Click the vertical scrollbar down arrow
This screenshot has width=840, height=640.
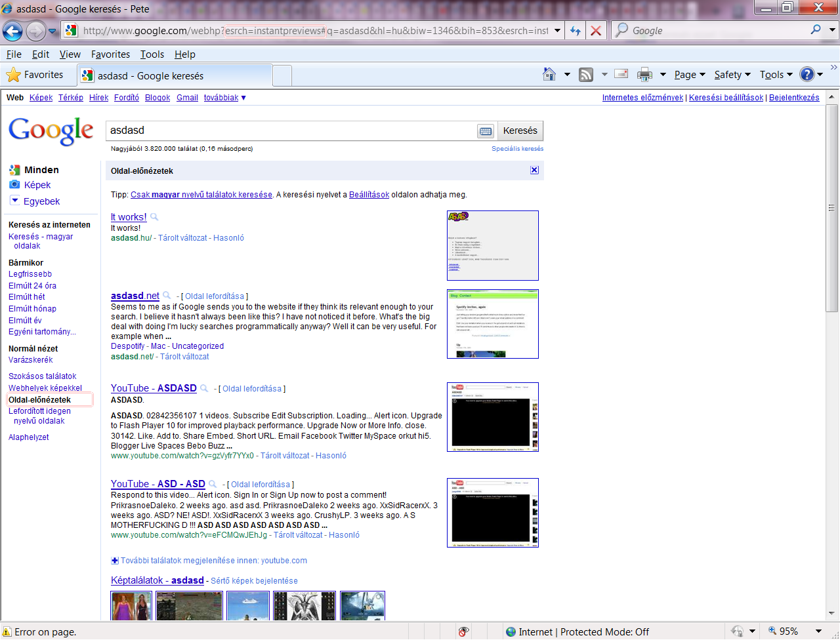tap(831, 613)
